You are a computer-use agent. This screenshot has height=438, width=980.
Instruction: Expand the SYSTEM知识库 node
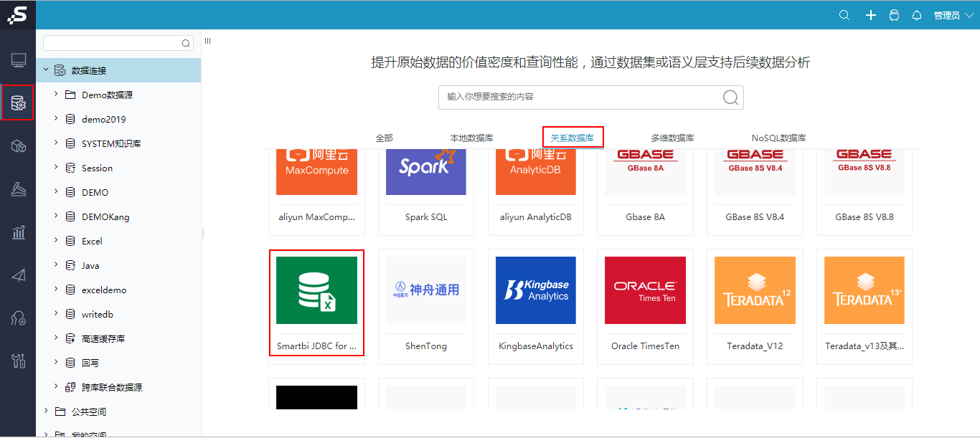click(56, 143)
